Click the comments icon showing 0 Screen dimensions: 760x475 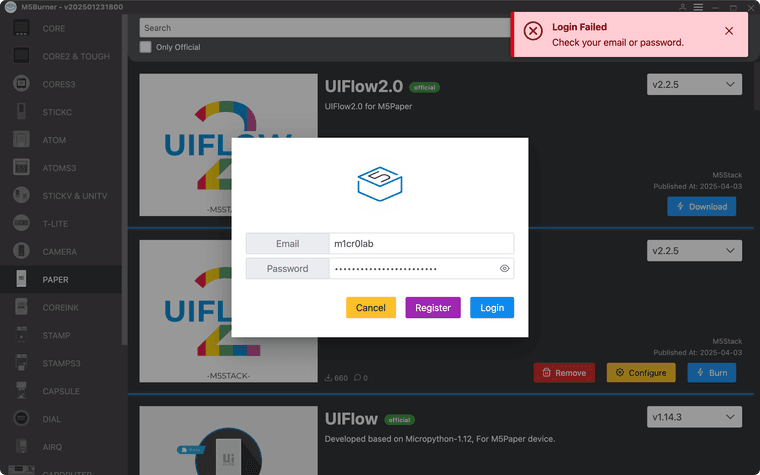point(357,378)
